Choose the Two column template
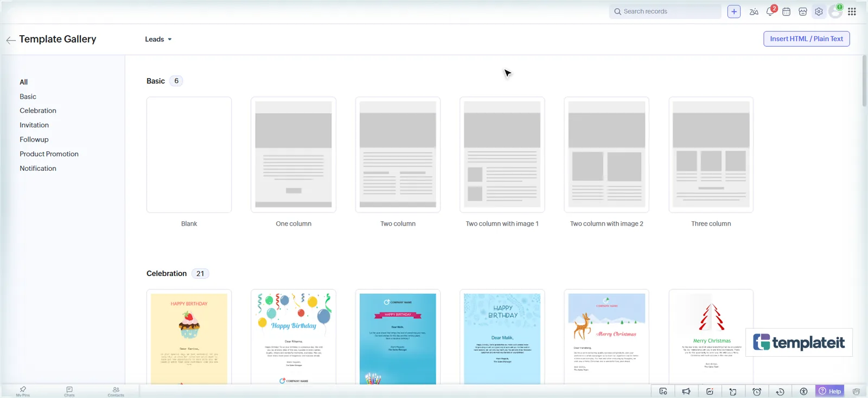Viewport: 868px width, 398px height. click(398, 155)
